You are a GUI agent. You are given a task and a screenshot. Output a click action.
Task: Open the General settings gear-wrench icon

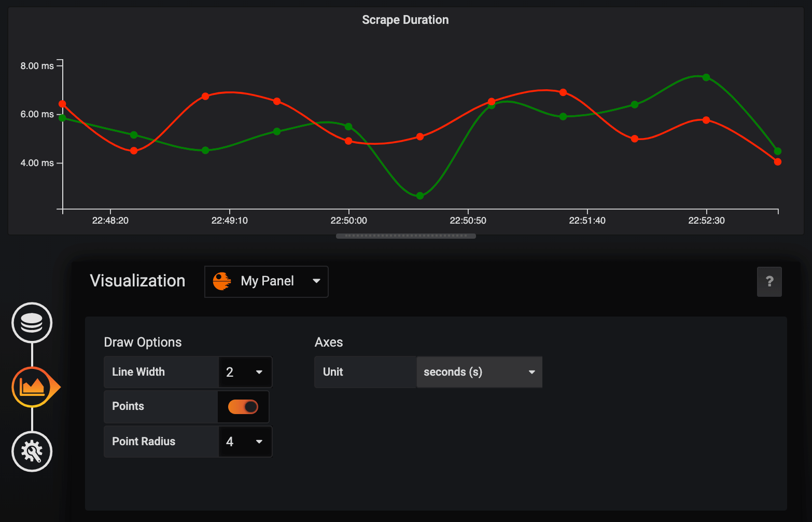[32, 451]
